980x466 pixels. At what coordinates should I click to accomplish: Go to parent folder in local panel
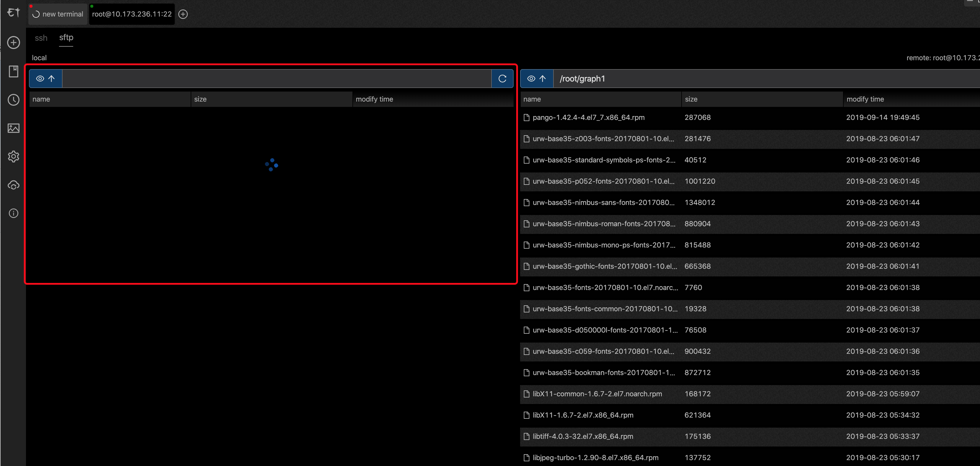coord(51,79)
